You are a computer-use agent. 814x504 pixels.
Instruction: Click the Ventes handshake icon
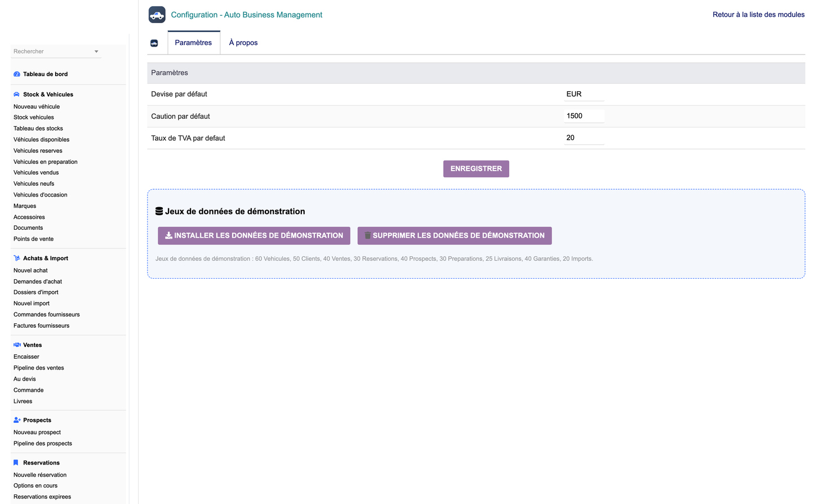[17, 345]
